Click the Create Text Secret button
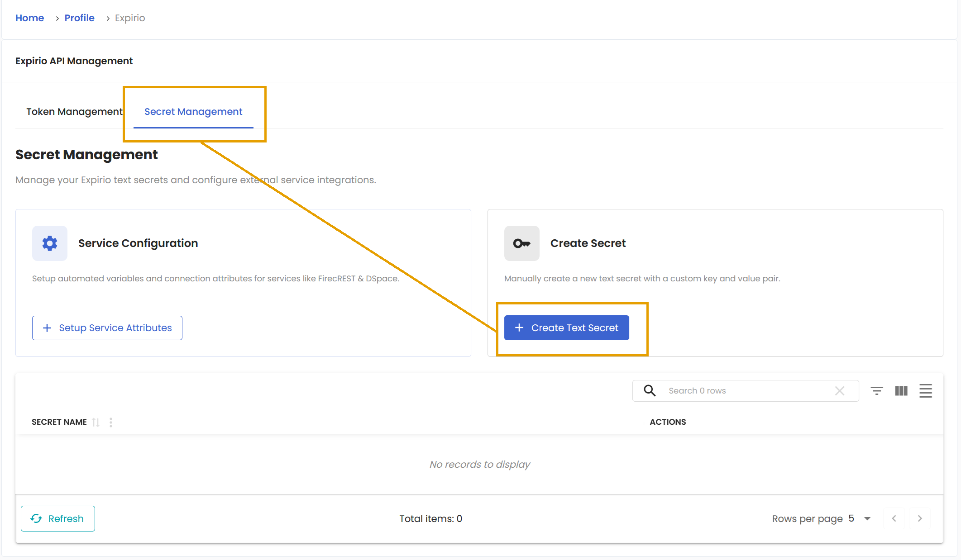Viewport: 961px width, 560px height. [x=567, y=328]
